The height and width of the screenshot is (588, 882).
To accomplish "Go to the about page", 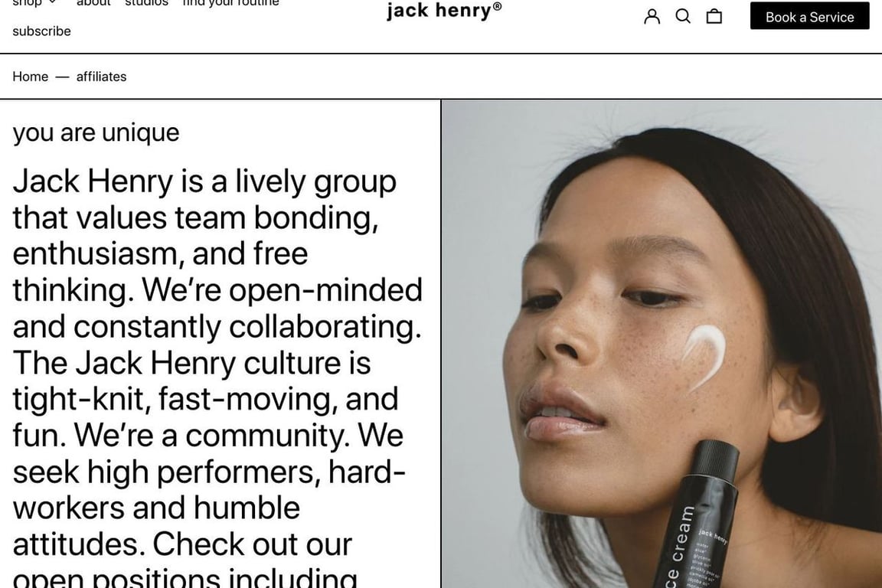I will (93, 3).
